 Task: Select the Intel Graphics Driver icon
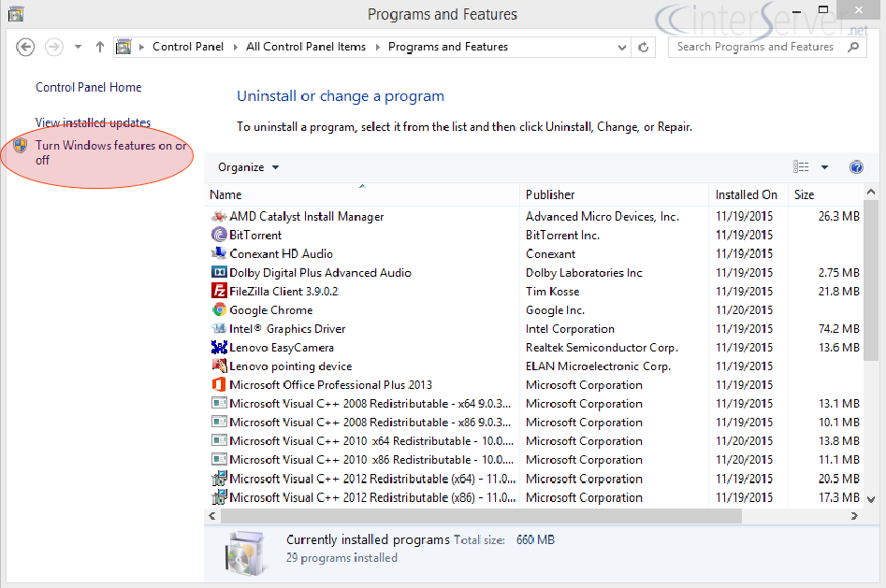pos(219,328)
